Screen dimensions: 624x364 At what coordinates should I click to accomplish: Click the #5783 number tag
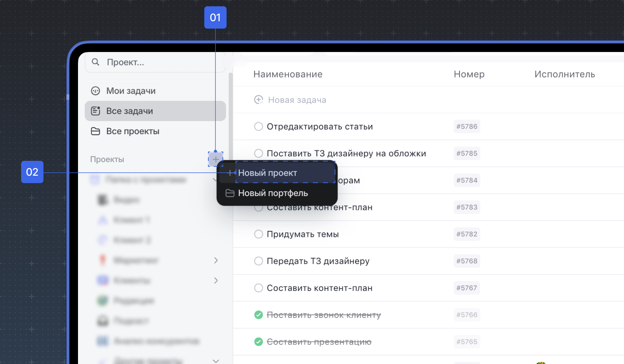pyautogui.click(x=467, y=207)
